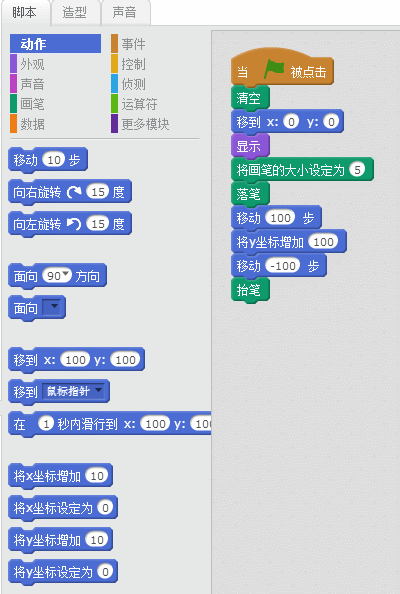The width and height of the screenshot is (400, 594).
Task: Click the pen size value 5
Action: point(357,169)
